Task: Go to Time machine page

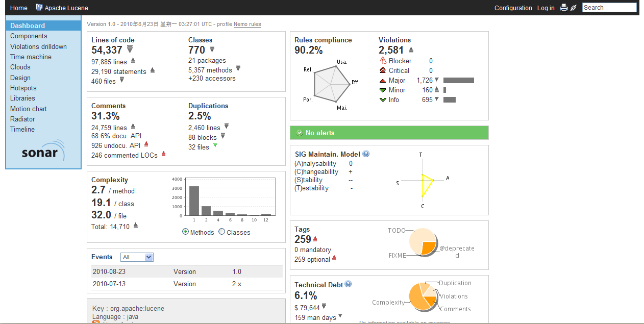Action: tap(31, 57)
